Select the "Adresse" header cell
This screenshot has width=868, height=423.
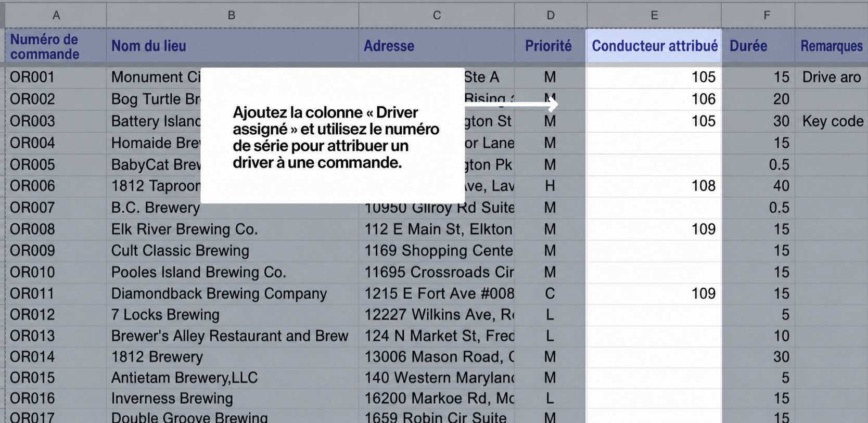437,46
